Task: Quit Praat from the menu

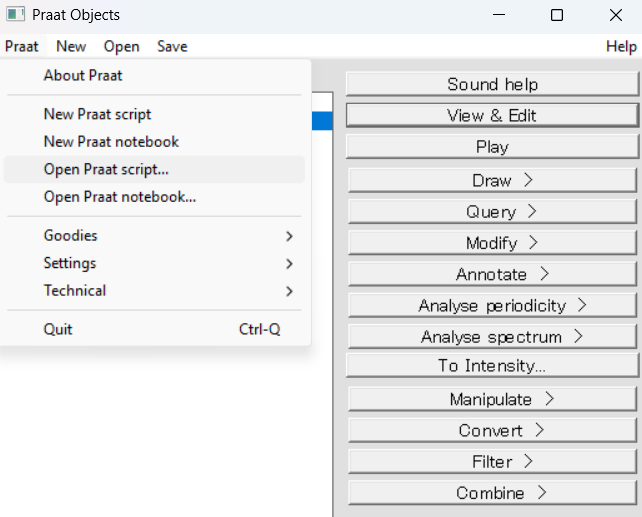Action: coord(154,330)
